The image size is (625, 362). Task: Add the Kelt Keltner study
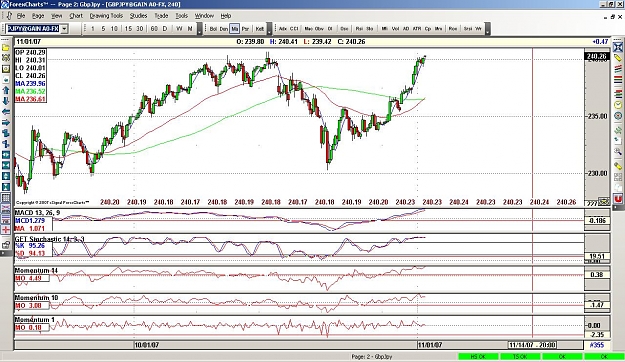[x=259, y=29]
